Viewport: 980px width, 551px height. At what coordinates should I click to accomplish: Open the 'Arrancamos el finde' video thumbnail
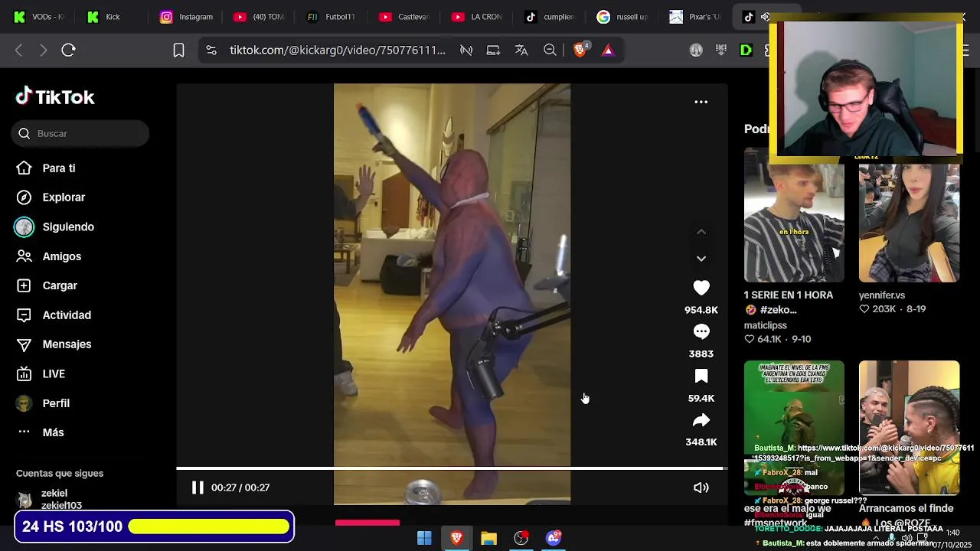pyautogui.click(x=909, y=428)
